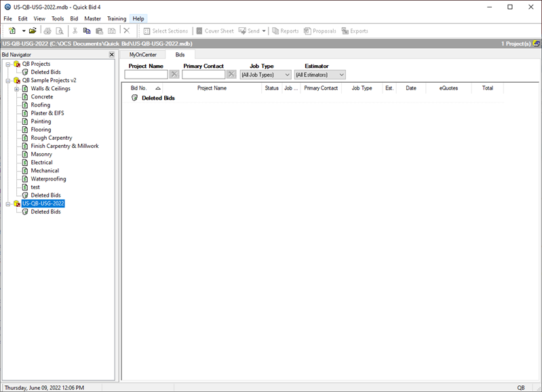Expand the Walls & Ceilings node
The width and height of the screenshot is (542, 392).
tap(16, 89)
